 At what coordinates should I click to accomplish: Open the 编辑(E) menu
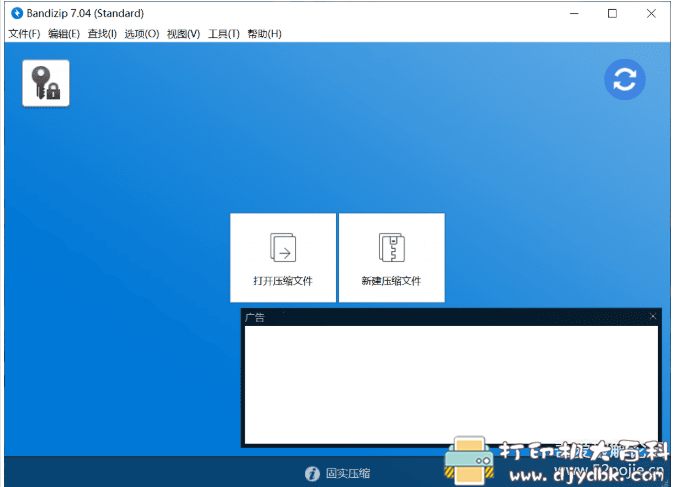click(x=64, y=34)
